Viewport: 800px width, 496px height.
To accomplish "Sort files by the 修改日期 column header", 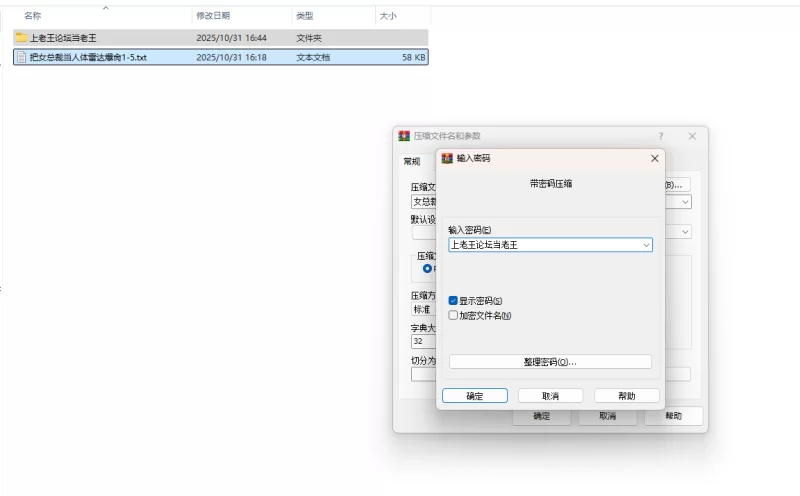I will click(213, 16).
